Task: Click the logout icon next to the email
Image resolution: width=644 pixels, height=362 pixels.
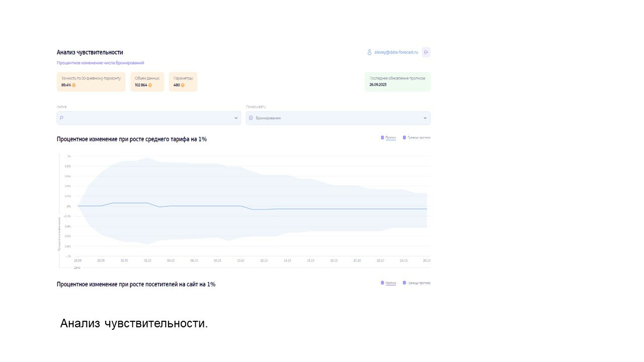Action: click(x=426, y=52)
